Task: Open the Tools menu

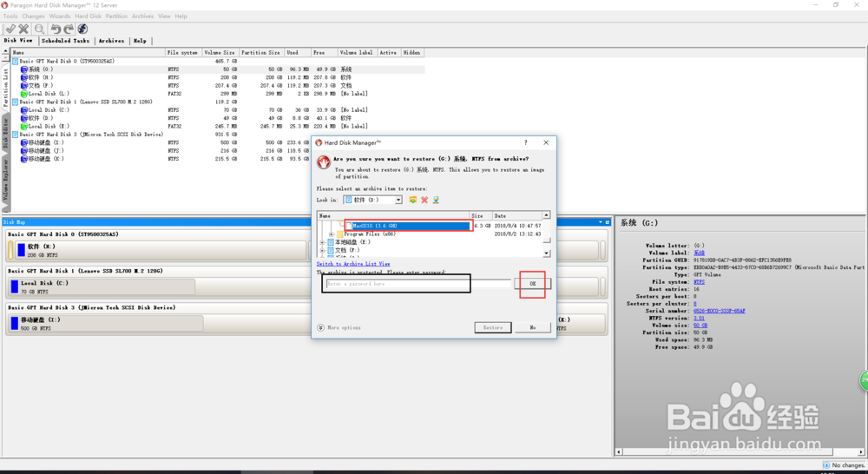Action: pos(10,16)
